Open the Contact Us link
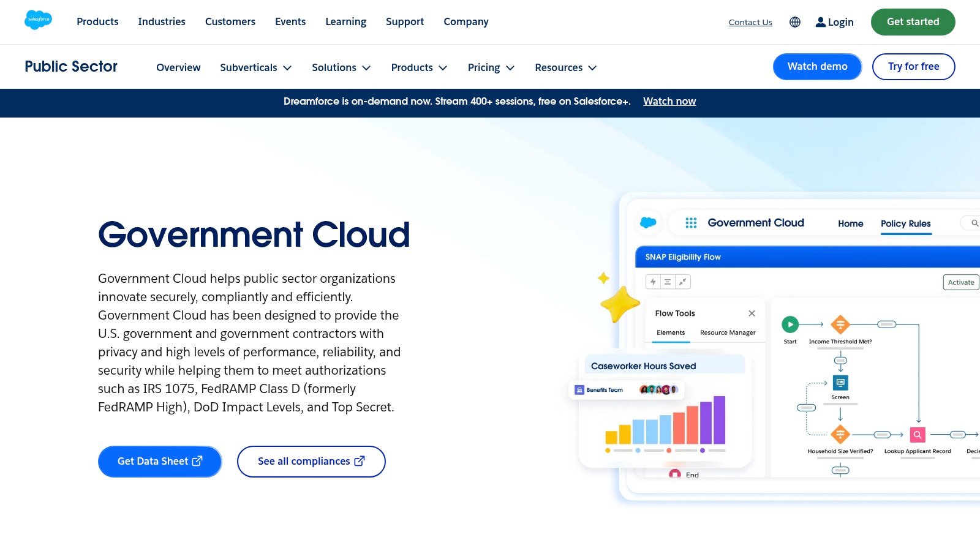980x551 pixels. tap(750, 22)
